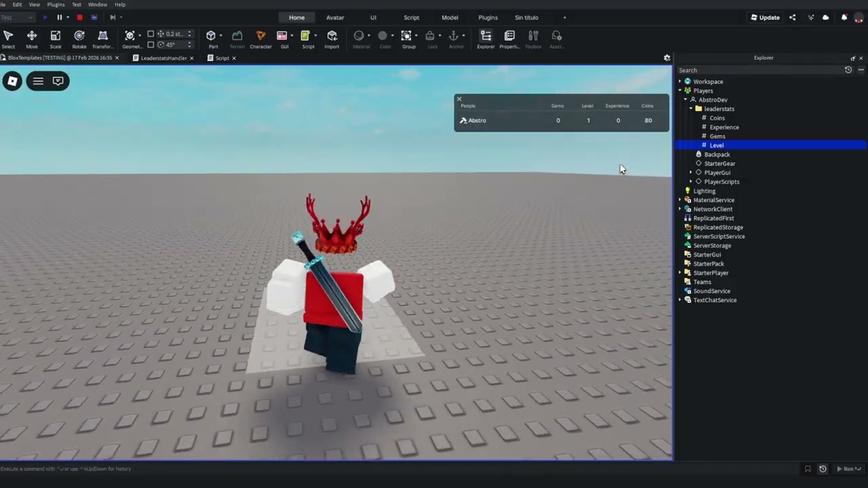Switch client/server view toggle
This screenshot has width=868, height=488.
(x=94, y=18)
